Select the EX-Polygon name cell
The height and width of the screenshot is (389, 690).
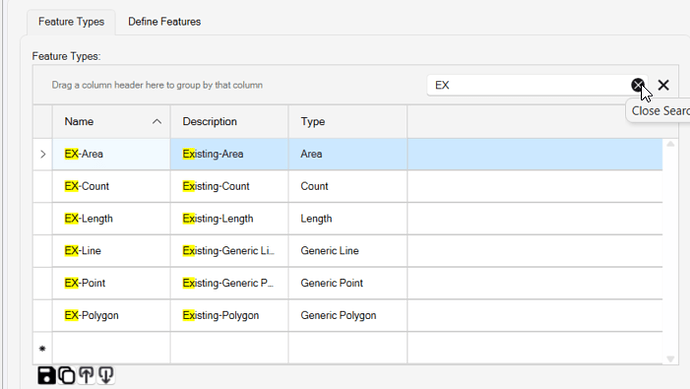111,316
